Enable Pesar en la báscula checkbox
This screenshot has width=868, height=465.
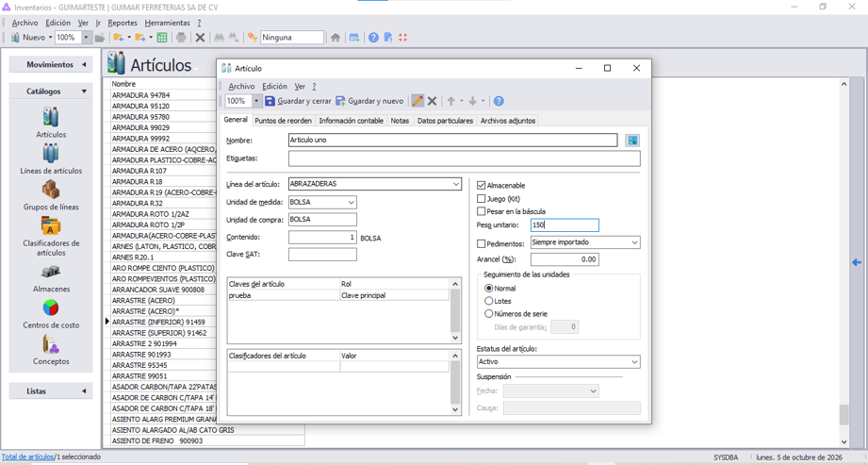481,211
